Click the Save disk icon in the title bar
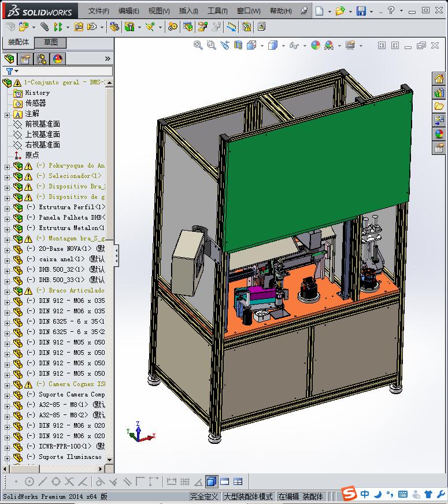Screen dimensions: 448x504 coord(361,11)
